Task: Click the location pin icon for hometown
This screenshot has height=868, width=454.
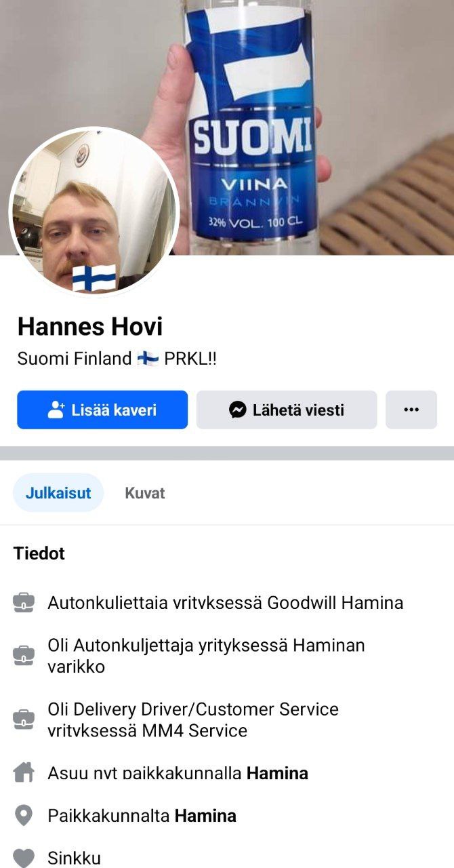Action: pos(24,815)
